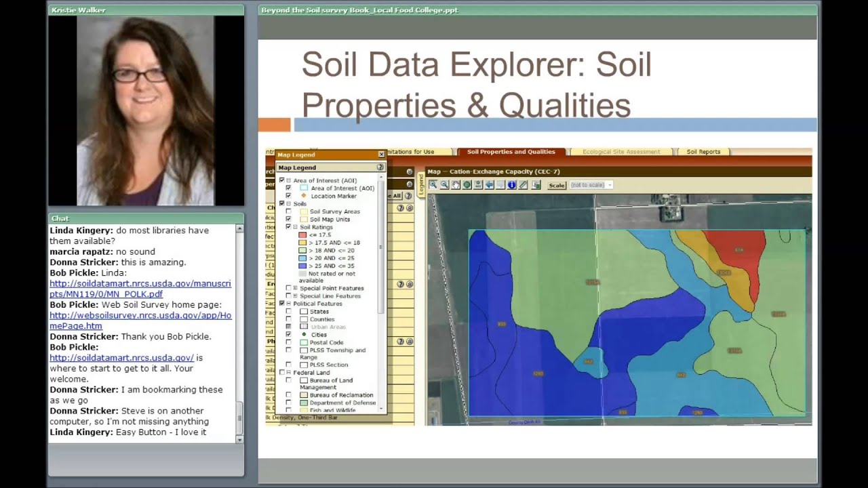Collapse the Chemical category chevron
Screen dimensions: 868x488
(410, 208)
